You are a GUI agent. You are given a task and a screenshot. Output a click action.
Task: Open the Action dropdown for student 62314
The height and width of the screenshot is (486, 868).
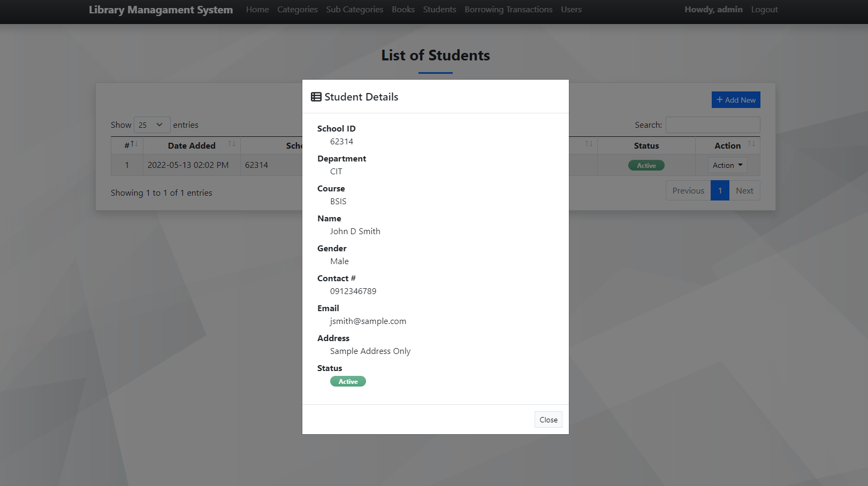pos(727,165)
